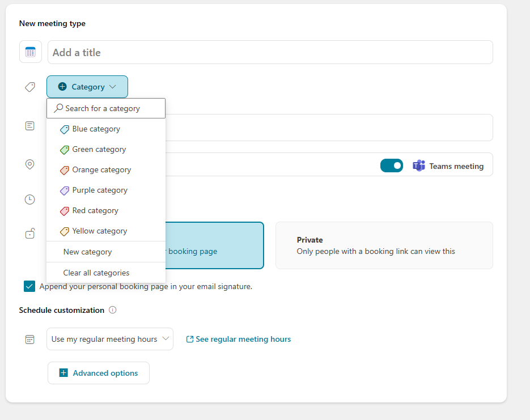Click the Schedule customization info icon

tap(113, 310)
